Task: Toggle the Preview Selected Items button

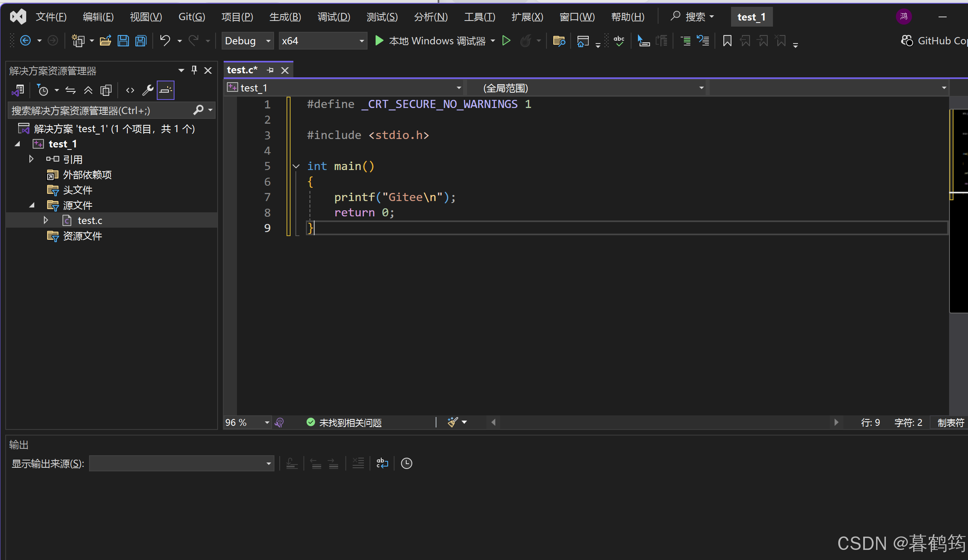Action: point(166,90)
